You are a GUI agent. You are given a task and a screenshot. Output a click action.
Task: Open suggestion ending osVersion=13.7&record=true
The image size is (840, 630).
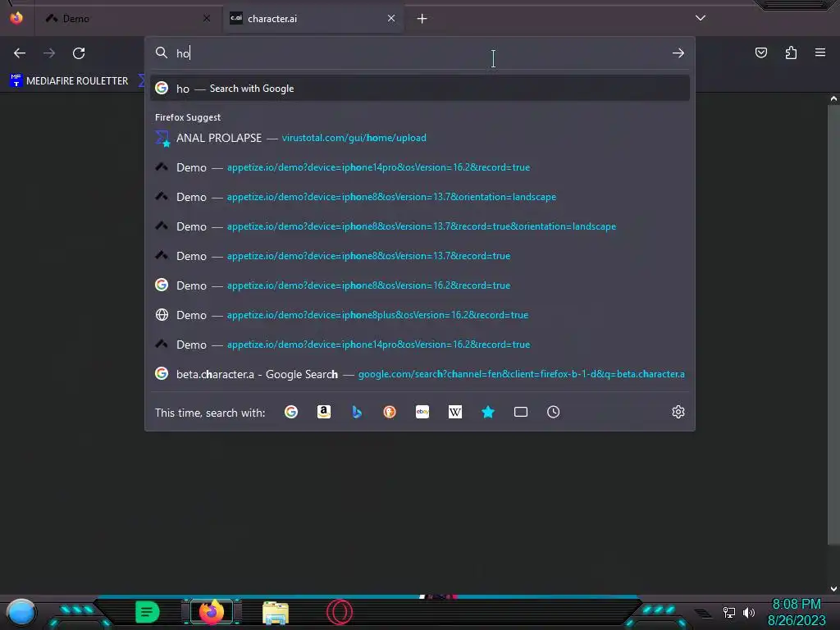[x=420, y=256]
